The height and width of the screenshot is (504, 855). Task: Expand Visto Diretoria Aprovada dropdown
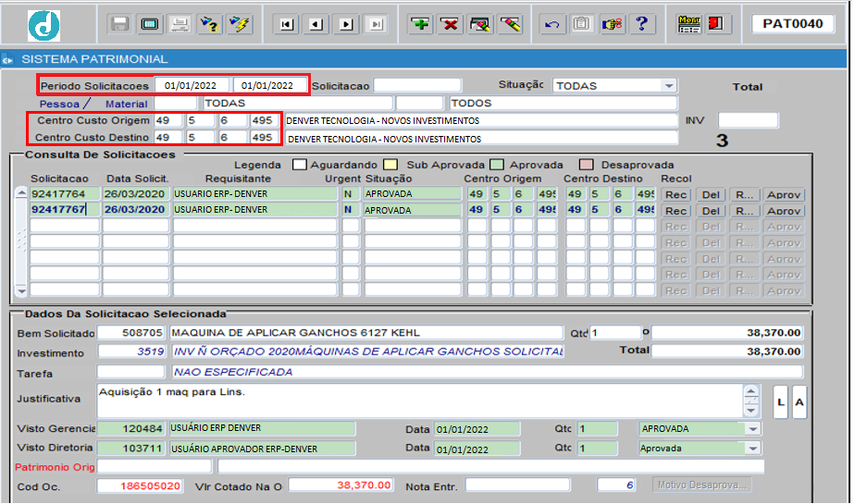(753, 449)
